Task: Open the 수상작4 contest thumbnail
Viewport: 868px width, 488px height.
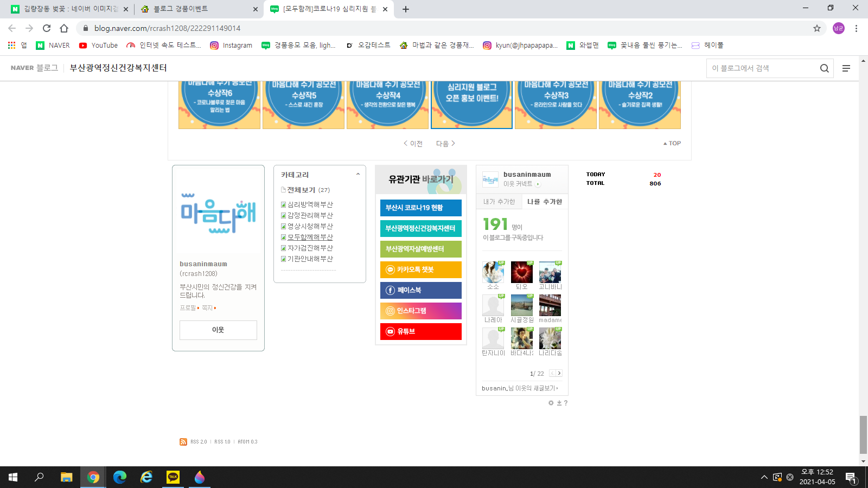Action: pos(387,104)
